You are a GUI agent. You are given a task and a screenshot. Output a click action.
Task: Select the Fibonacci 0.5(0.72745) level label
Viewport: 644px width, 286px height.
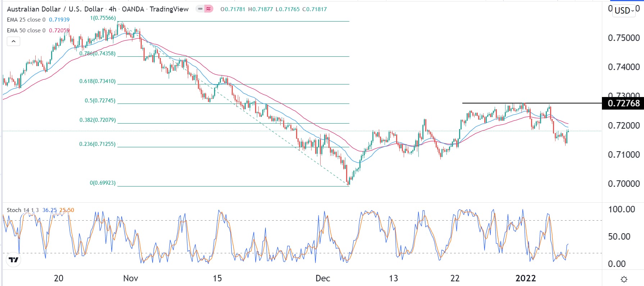point(100,101)
